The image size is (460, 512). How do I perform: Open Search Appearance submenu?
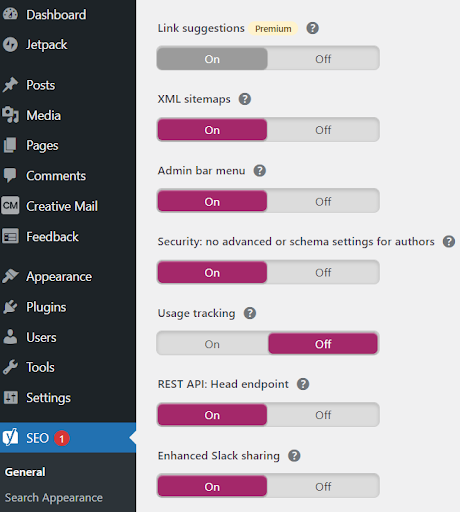54,497
